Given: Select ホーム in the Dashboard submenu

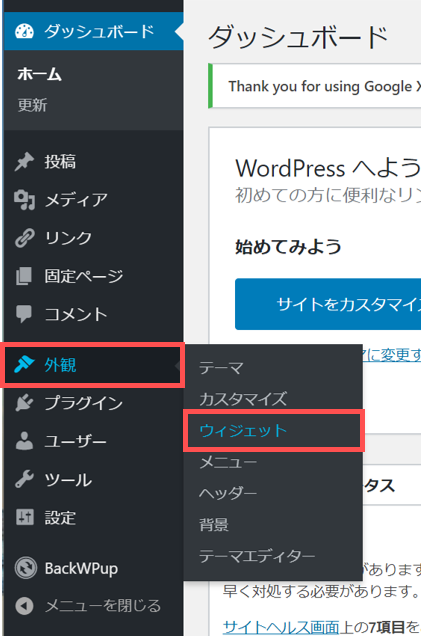Looking at the screenshot, I should click(x=39, y=75).
